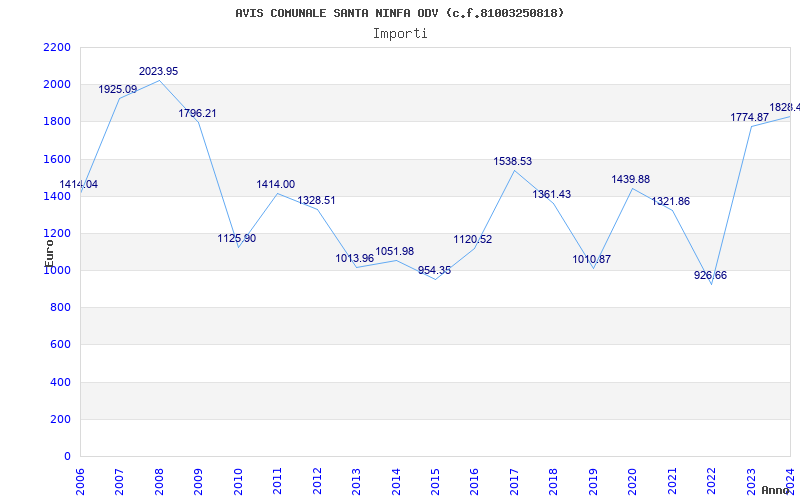Click the y-axis value 200
This screenshot has height=500, width=800.
click(x=61, y=419)
